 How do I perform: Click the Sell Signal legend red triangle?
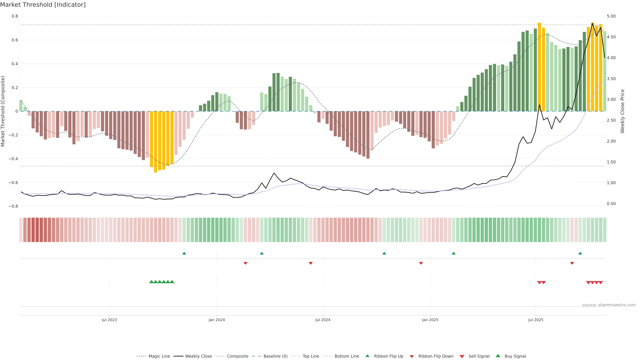click(x=462, y=356)
